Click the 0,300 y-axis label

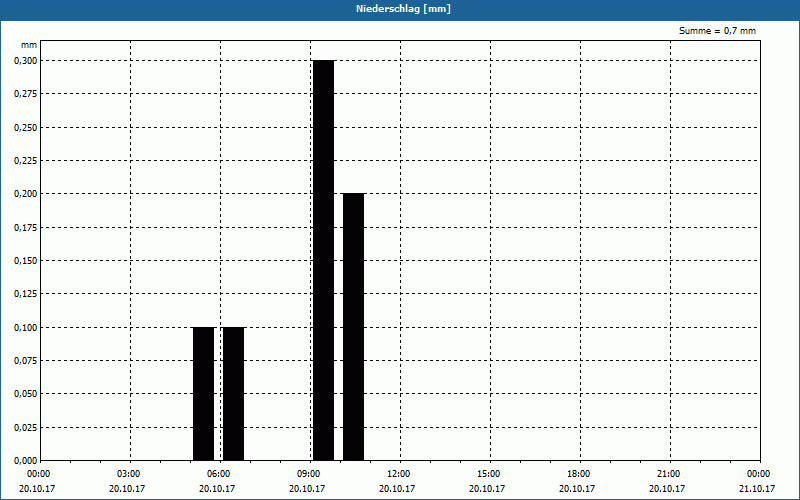(x=26, y=61)
